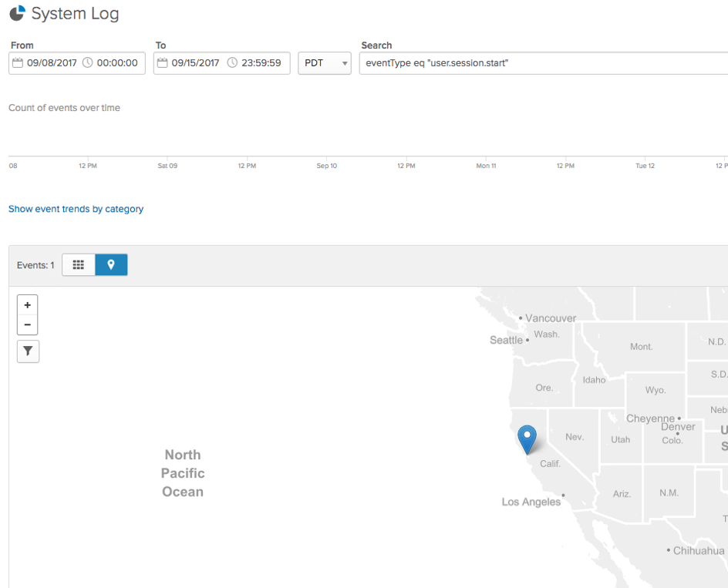Viewport: 728px width, 588px height.
Task: Click the Sat 09 timeline label
Action: (x=167, y=166)
